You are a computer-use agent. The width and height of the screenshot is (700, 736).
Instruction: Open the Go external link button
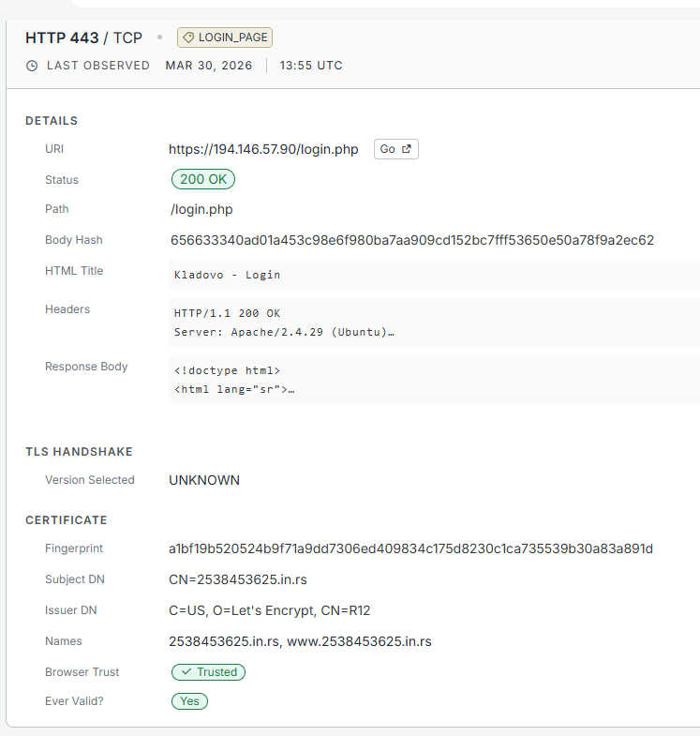click(x=396, y=149)
